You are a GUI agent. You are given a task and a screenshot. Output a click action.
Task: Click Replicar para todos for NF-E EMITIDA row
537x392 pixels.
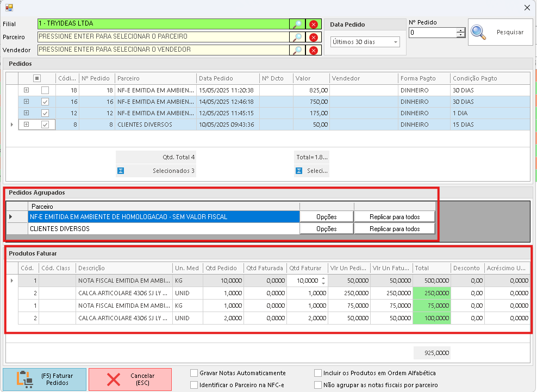395,217
